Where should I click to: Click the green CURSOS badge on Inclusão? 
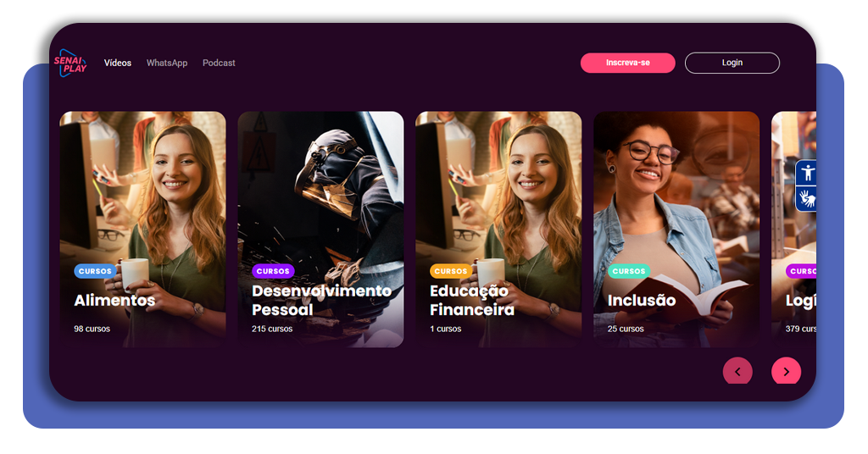pos(629,271)
